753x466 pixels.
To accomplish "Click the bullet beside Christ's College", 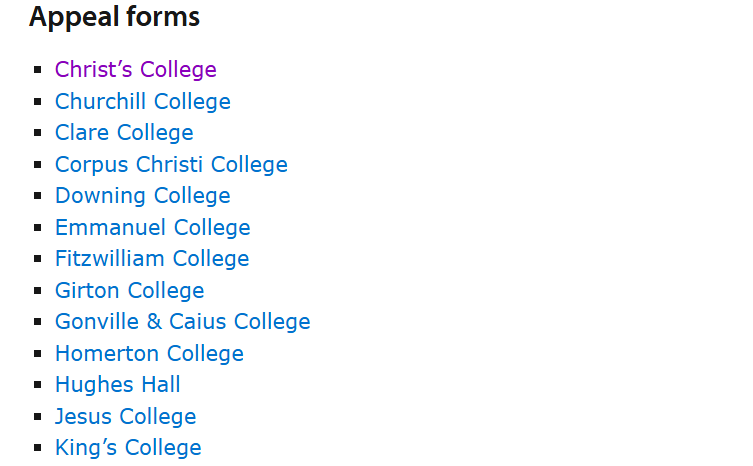I will coord(38,70).
